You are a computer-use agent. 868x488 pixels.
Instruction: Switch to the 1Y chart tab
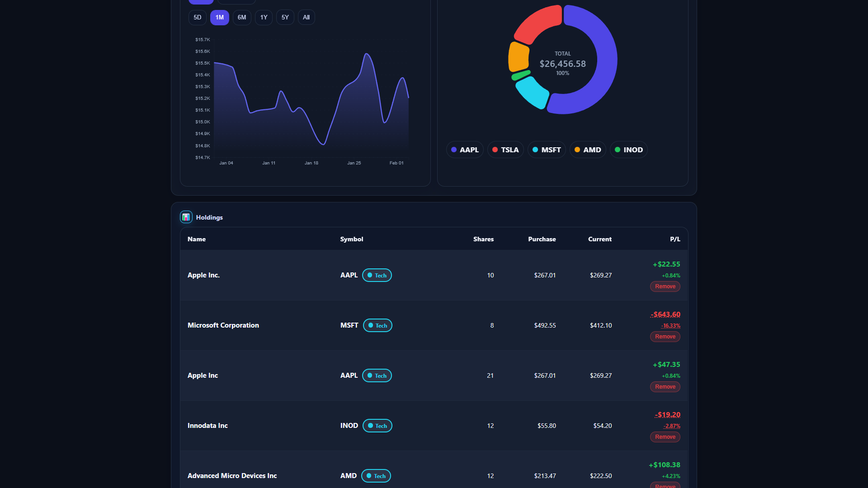coord(264,17)
